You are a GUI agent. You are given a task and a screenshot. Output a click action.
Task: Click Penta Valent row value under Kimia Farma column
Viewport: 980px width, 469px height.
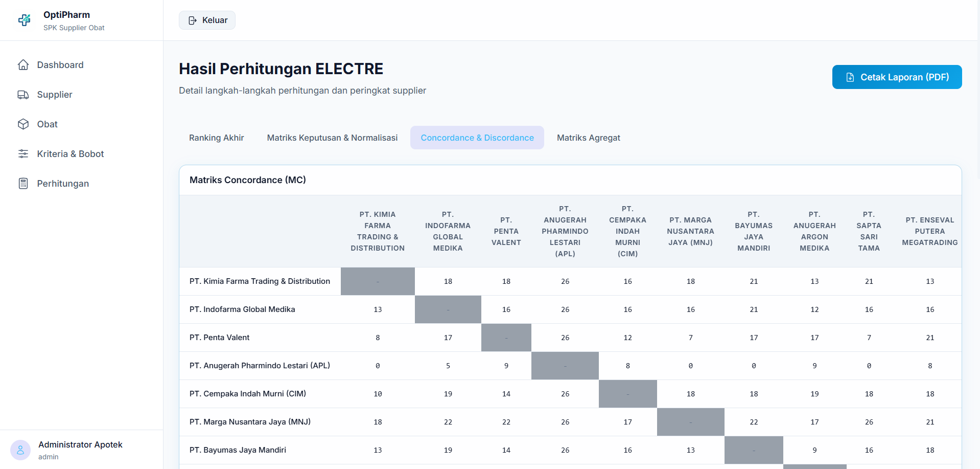378,338
